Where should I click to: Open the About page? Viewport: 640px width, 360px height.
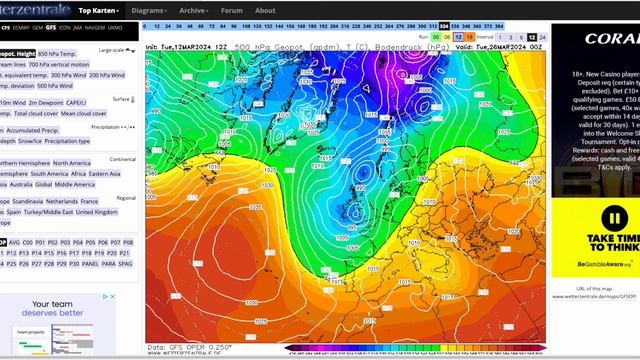pyautogui.click(x=265, y=11)
